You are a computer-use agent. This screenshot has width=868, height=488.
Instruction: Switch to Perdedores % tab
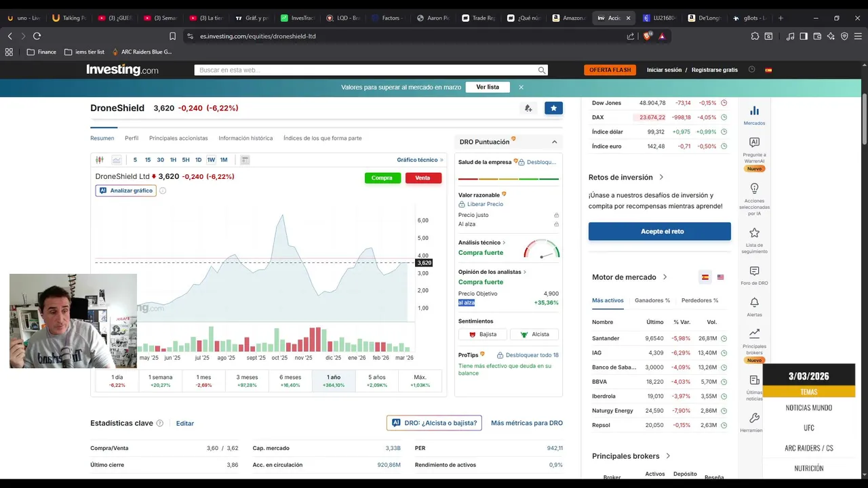[x=700, y=300]
